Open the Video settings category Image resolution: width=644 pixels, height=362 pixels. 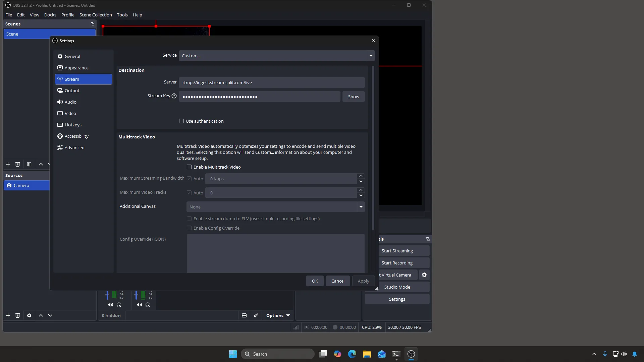tap(83, 113)
